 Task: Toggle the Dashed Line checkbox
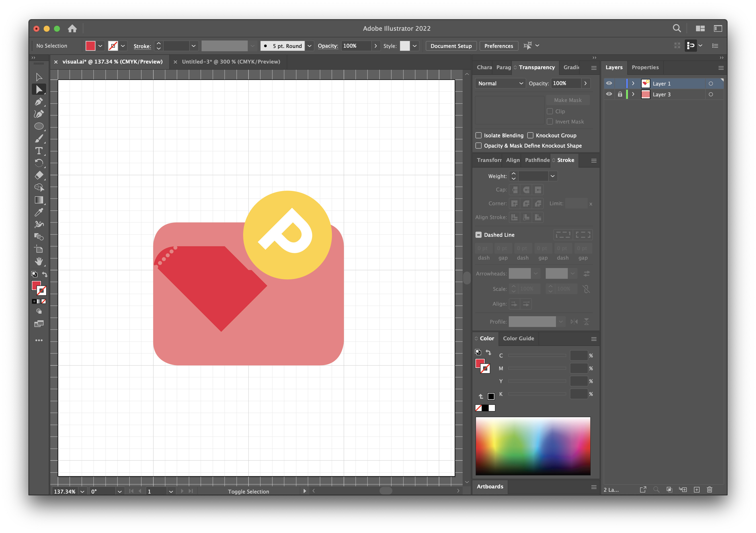(479, 234)
